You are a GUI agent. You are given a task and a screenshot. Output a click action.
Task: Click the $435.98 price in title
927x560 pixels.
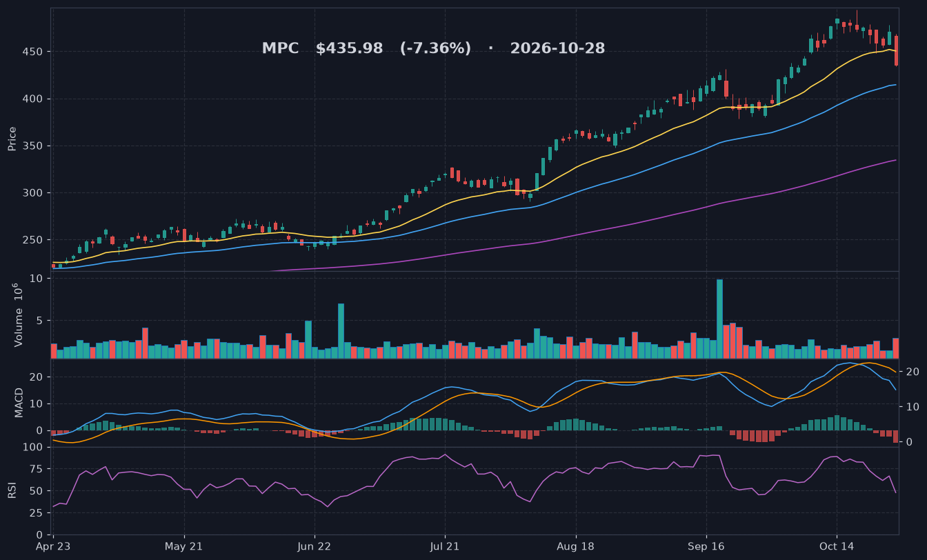pyautogui.click(x=349, y=48)
